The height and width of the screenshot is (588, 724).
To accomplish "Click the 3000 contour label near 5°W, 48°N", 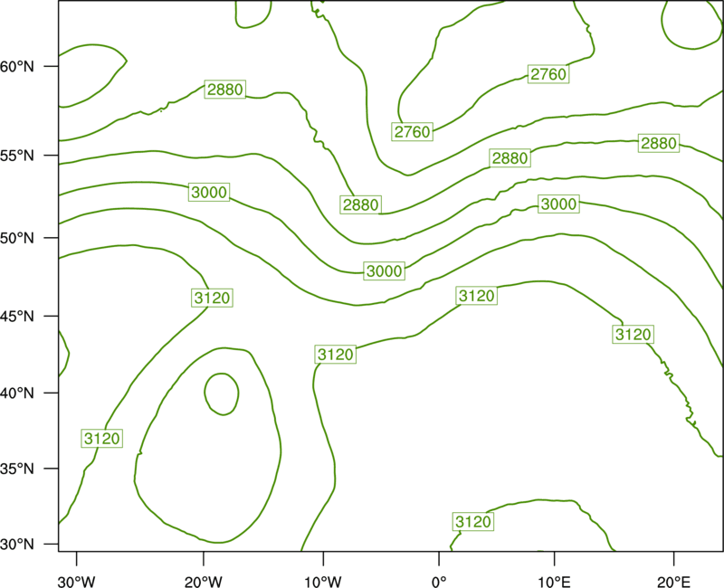I will [x=385, y=270].
